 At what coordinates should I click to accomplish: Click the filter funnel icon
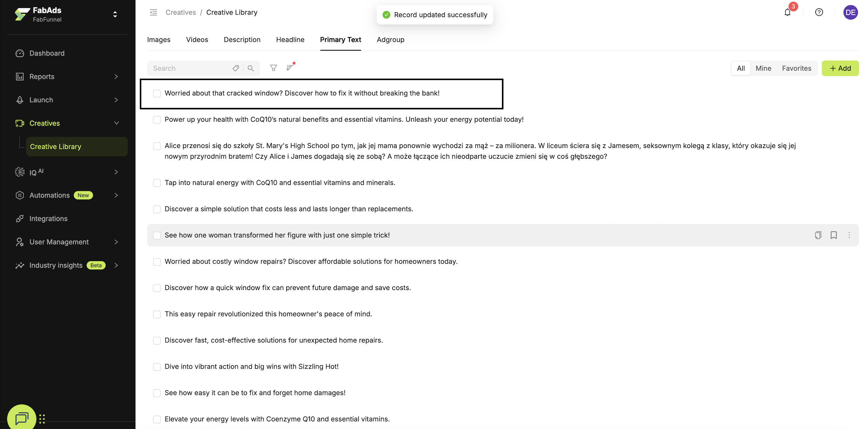pyautogui.click(x=273, y=68)
